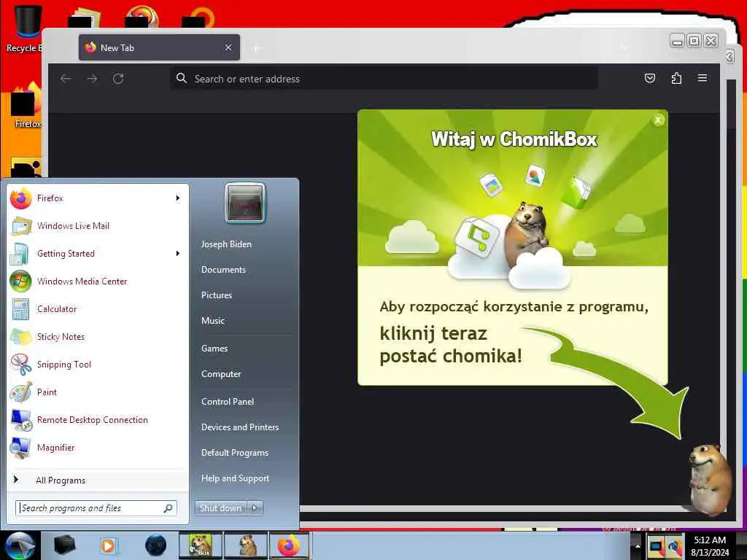Switch to ChomikBox taskbar button
The width and height of the screenshot is (747, 560).
coord(200,545)
